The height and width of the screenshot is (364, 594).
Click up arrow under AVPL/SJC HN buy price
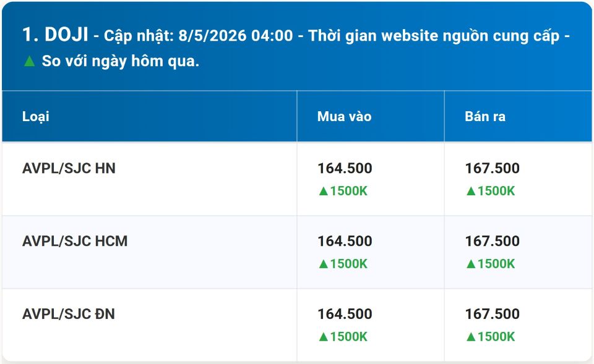(323, 191)
